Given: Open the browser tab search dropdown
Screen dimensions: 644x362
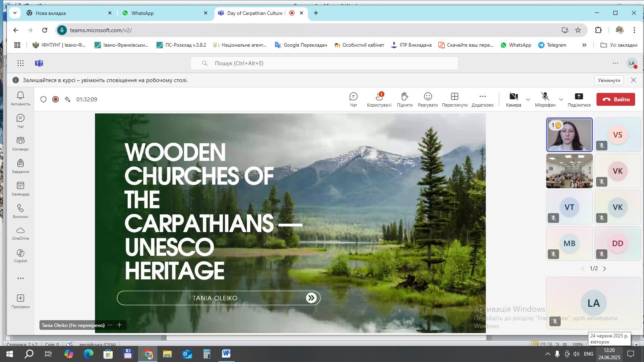Looking at the screenshot, I should (x=15, y=13).
